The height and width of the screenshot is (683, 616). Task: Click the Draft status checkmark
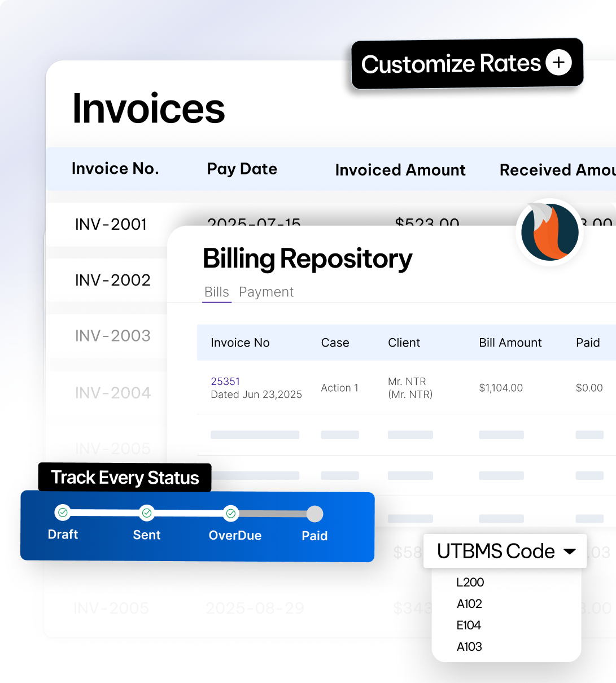pos(63,513)
